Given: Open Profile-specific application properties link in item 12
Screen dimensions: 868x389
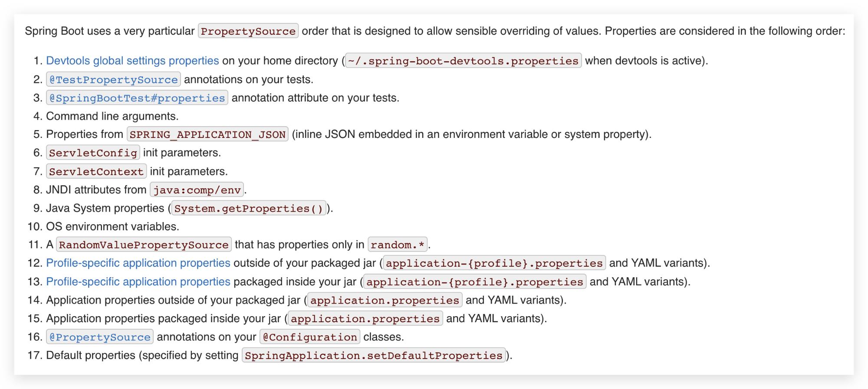Looking at the screenshot, I should pyautogui.click(x=138, y=263).
